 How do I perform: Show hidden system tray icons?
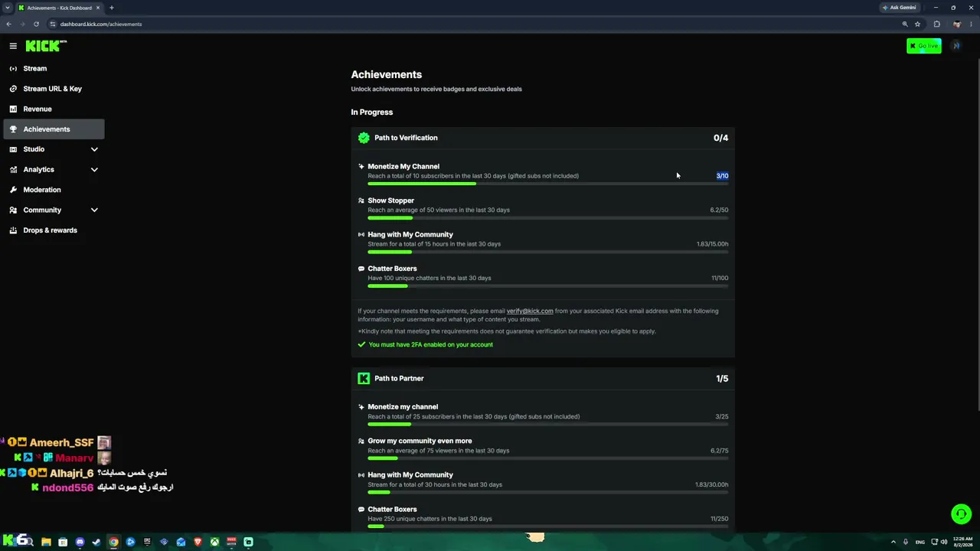[x=893, y=542]
